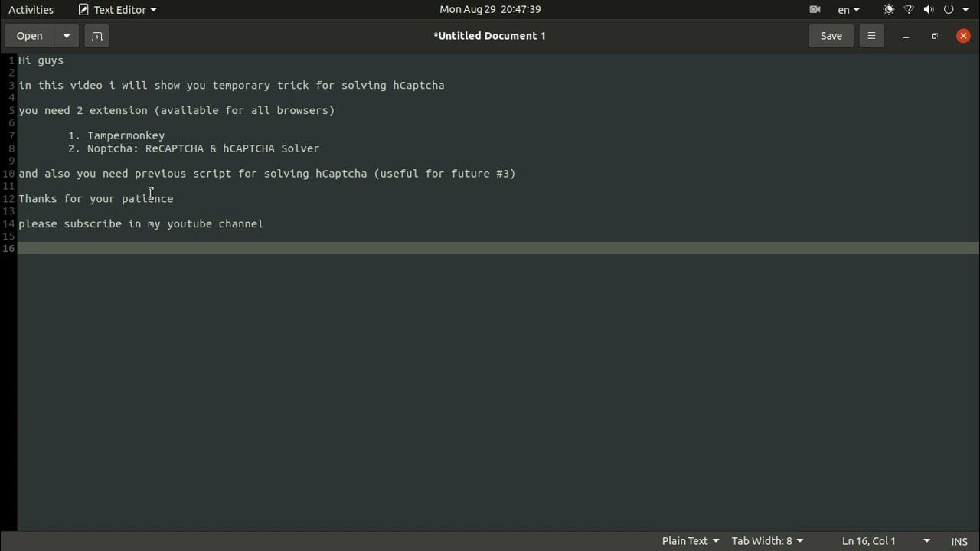Expand the Ln 16, Col 1 position dropdown
The image size is (980, 551).
926,541
